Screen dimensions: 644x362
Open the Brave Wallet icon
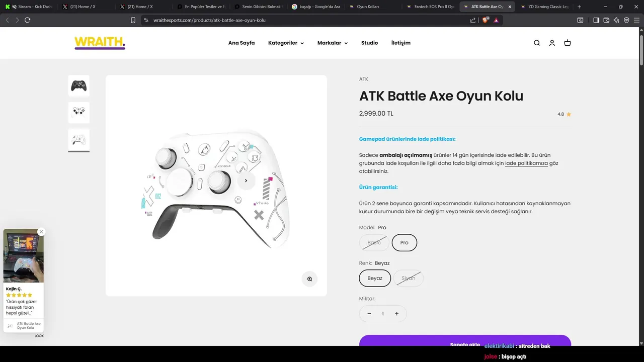click(x=606, y=20)
